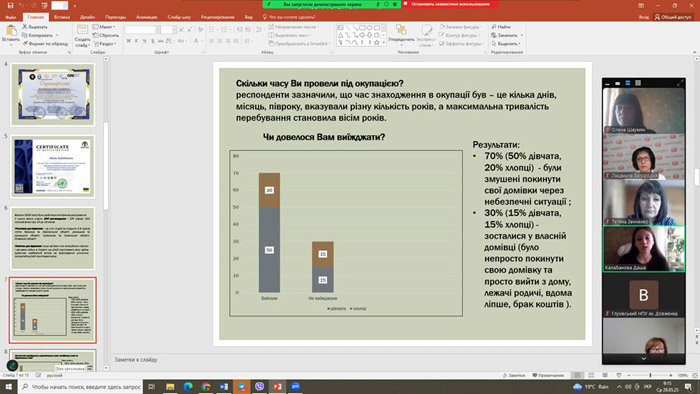
Task: Open the Выделить dropdown
Action: (x=506, y=44)
